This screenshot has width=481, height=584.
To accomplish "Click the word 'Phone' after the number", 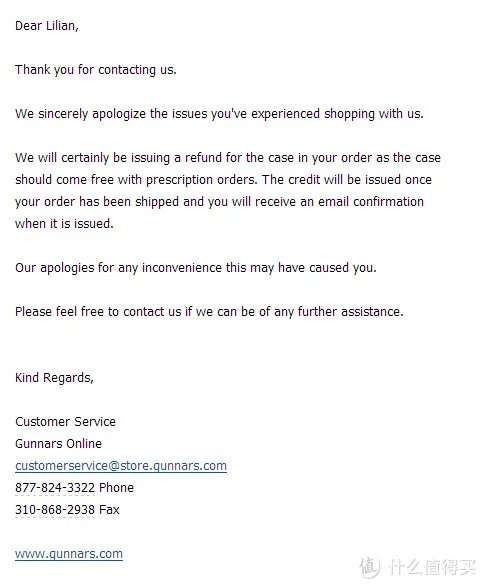I will tap(116, 488).
